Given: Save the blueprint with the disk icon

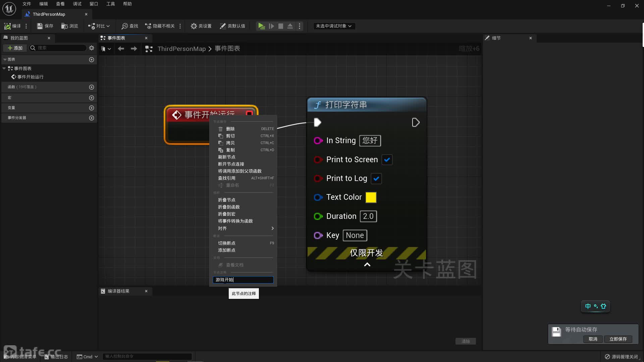Looking at the screenshot, I should (x=45, y=26).
